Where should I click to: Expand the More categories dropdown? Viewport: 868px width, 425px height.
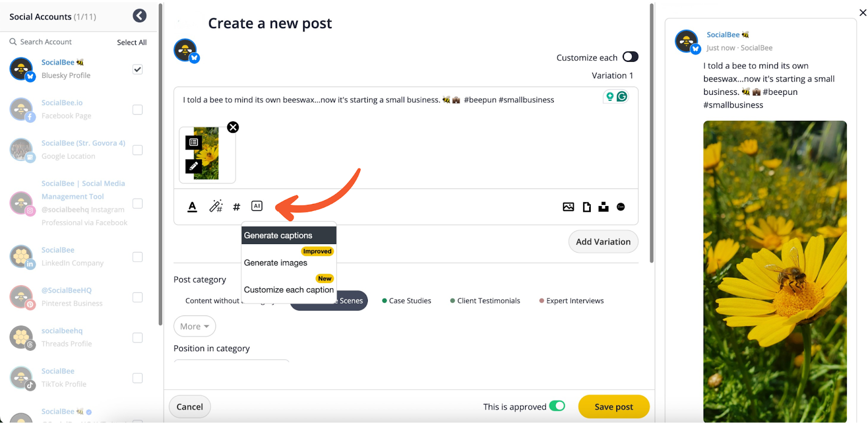tap(194, 326)
